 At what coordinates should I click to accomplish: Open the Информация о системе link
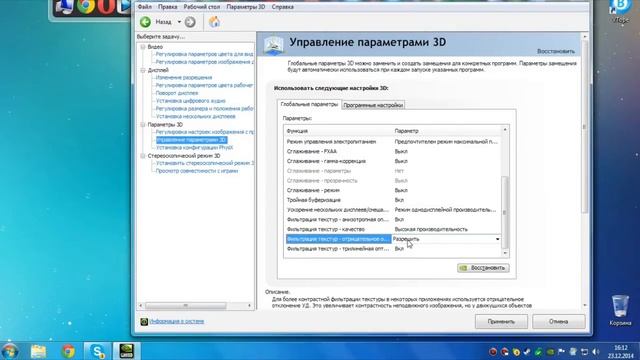[176, 322]
